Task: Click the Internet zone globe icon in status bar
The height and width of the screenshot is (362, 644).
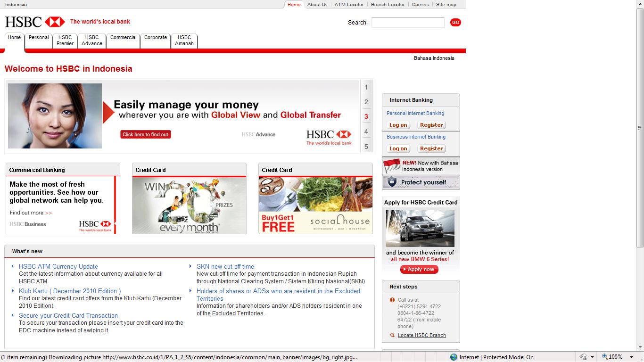Action: coord(453,356)
